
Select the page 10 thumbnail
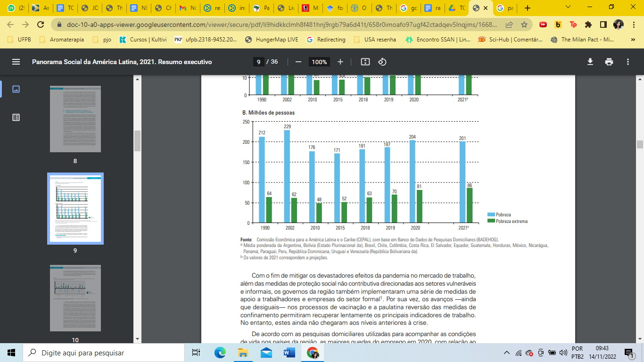75,298
